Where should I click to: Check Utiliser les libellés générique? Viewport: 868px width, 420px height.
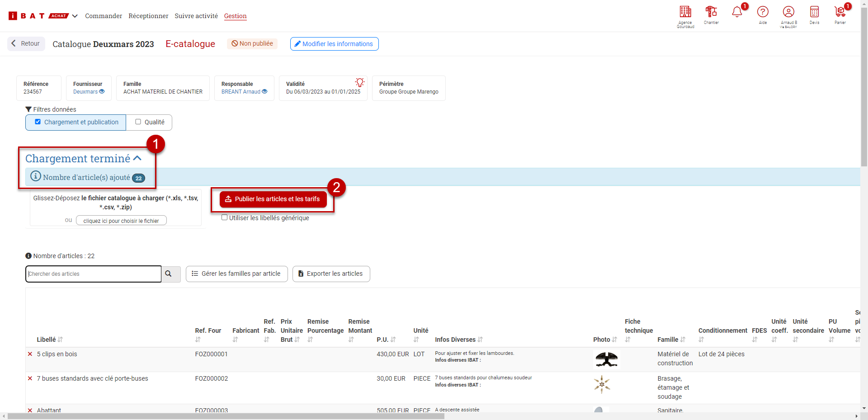(224, 217)
